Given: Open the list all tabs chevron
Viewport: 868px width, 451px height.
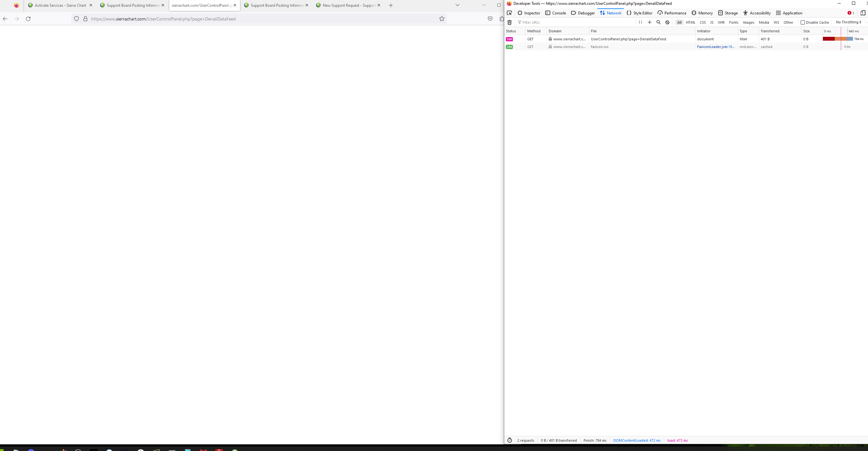Looking at the screenshot, I should click(x=457, y=5).
